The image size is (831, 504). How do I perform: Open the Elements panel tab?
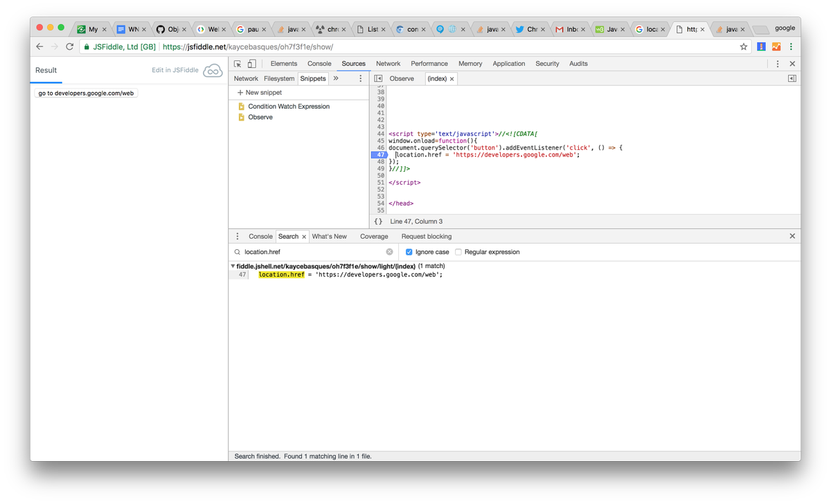[284, 64]
